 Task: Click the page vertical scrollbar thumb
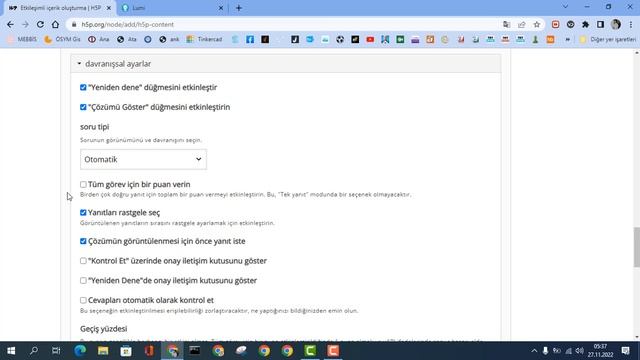click(636, 247)
